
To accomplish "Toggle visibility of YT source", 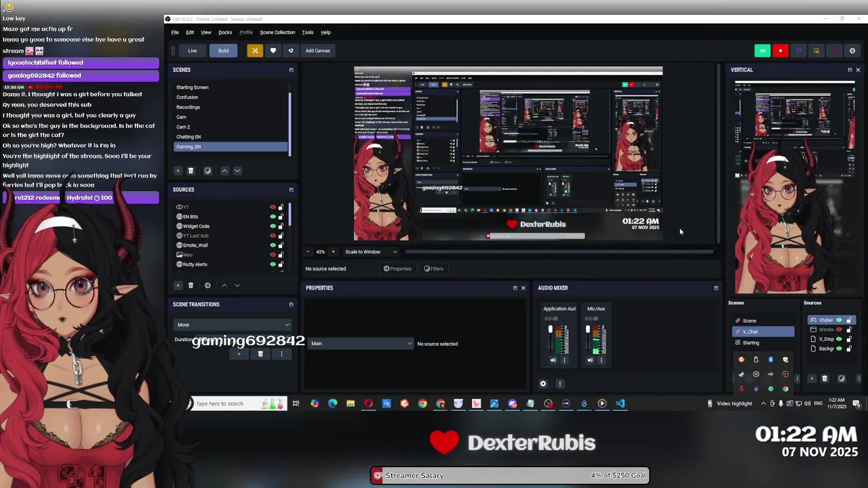I will [273, 207].
